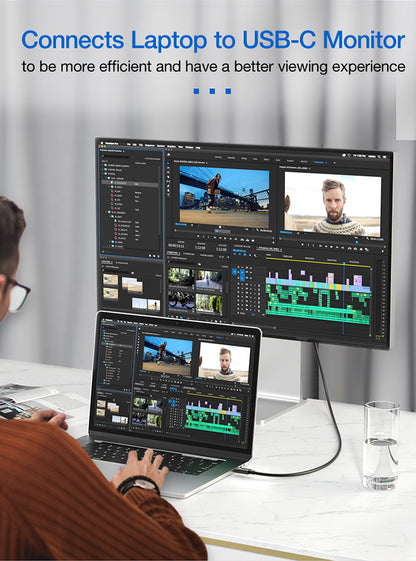
Task: Click the yellow work area bar on monitor timeline
Action: click(318, 262)
